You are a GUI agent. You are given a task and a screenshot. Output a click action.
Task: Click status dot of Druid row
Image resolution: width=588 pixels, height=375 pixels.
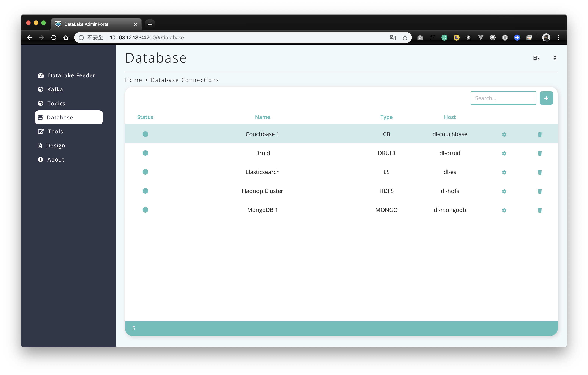point(145,153)
